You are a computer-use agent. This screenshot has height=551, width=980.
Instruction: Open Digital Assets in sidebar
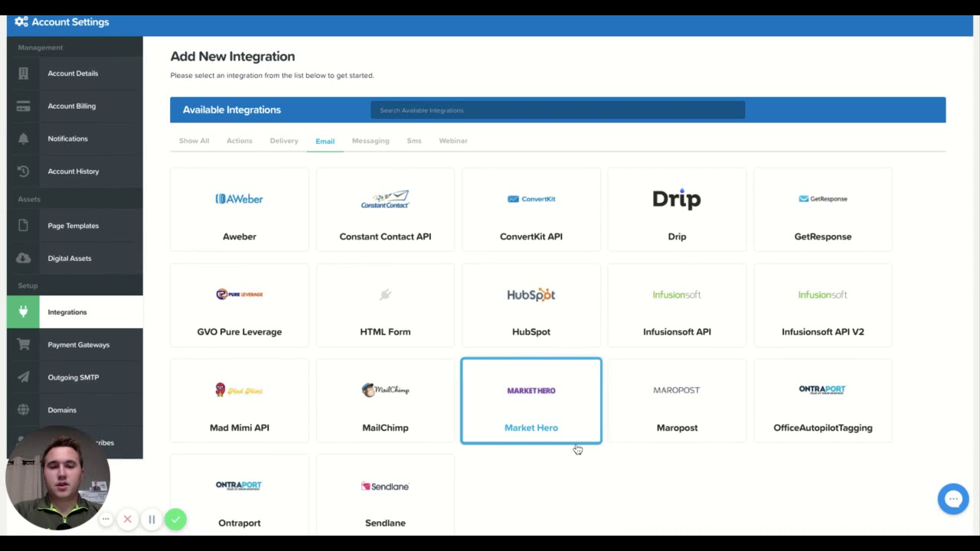74,259
